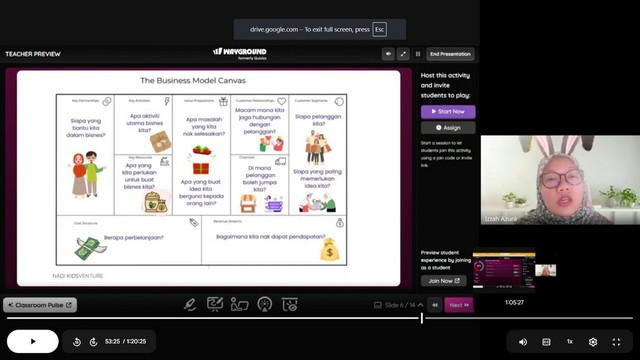Skip forward ten seconds
Image resolution: width=640 pixels, height=360 pixels.
tap(93, 342)
